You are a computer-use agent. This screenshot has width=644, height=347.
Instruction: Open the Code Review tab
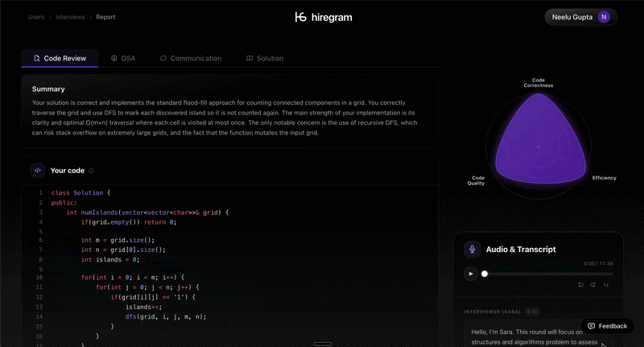(60, 58)
